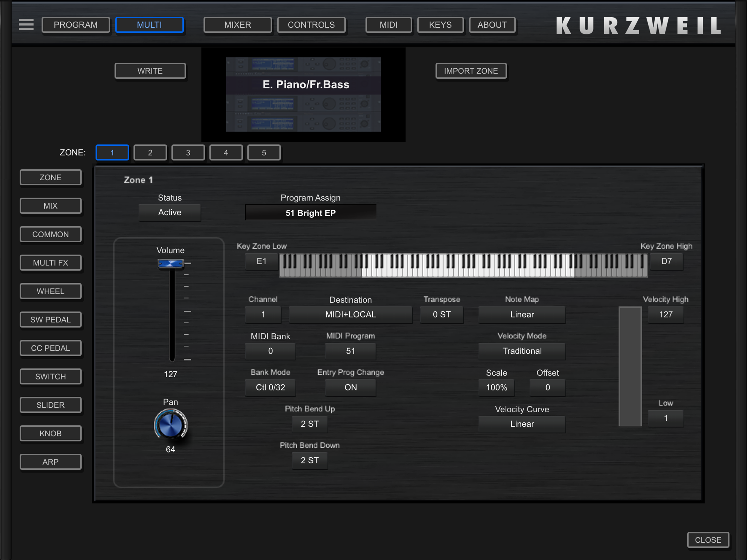Image resolution: width=747 pixels, height=560 pixels.
Task: Click the Transpose 0 ST field
Action: pyautogui.click(x=442, y=314)
